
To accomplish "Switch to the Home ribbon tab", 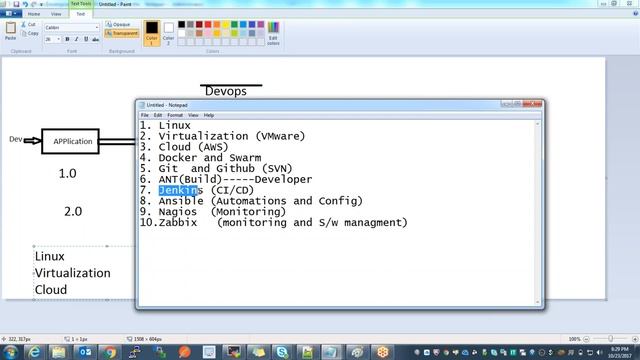I will coord(34,14).
